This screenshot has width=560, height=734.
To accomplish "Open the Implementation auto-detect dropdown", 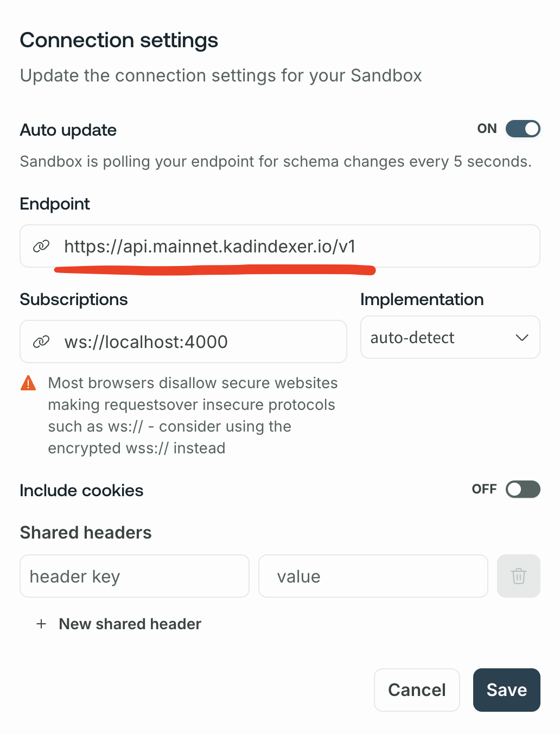I will (449, 338).
